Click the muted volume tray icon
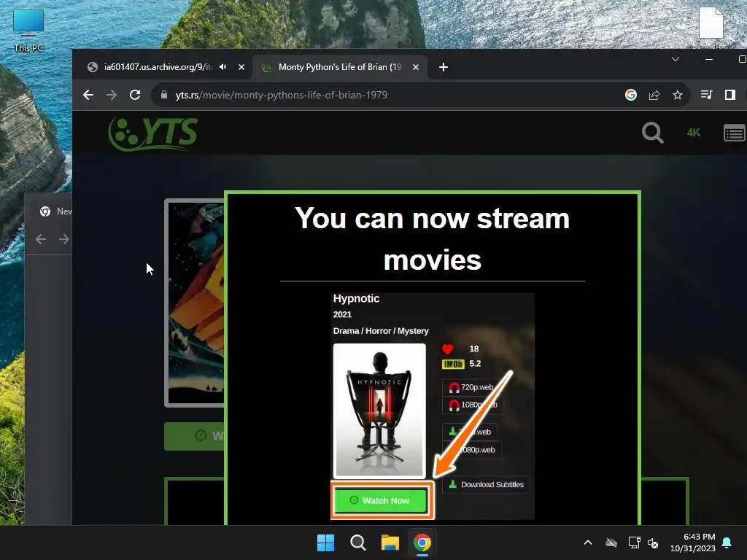The image size is (747, 560). coord(653,542)
